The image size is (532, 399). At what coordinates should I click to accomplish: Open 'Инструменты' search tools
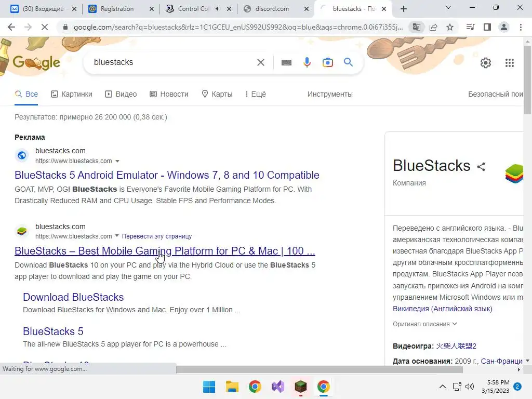coord(330,94)
